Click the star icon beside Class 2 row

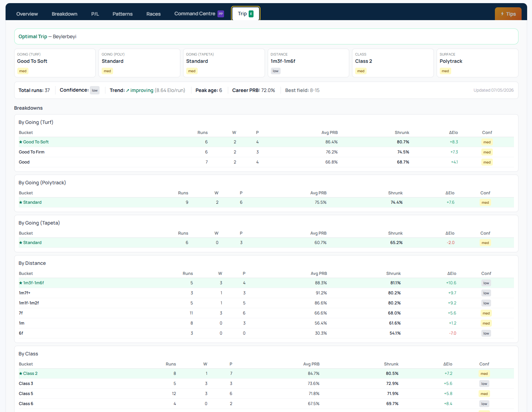tap(21, 373)
